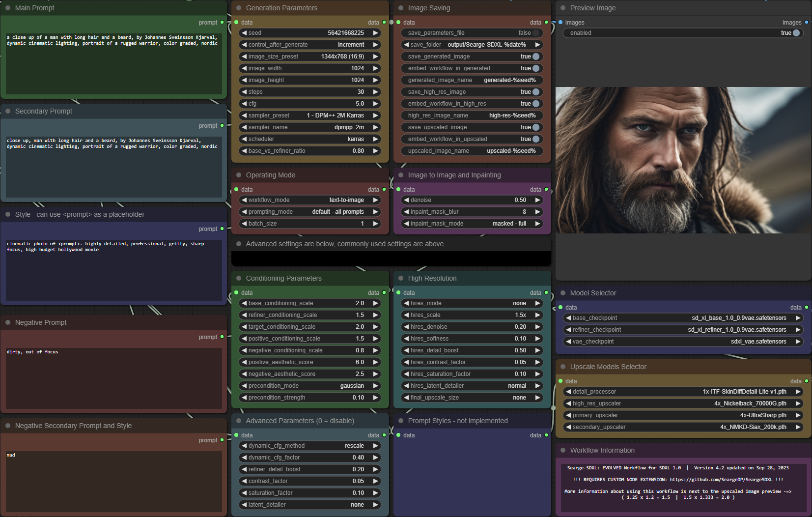Open the scheduler dropdown set to karras
Screen dimensions: 812x517
[310, 139]
